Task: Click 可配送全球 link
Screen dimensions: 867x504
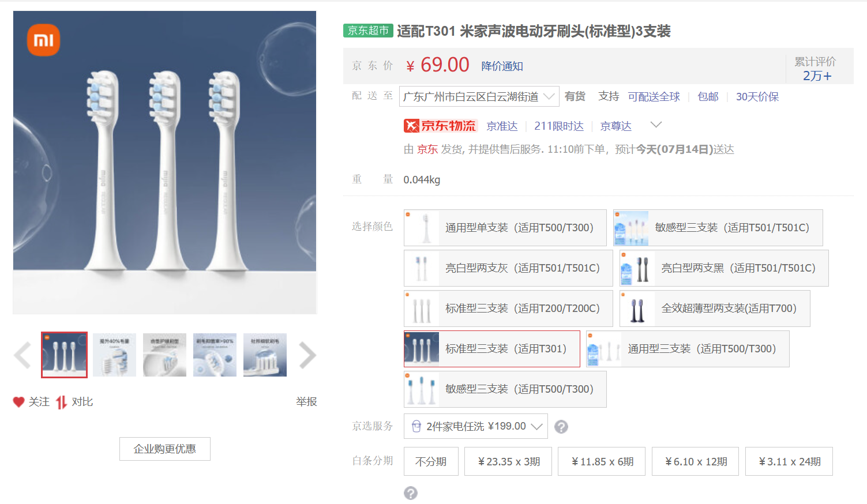Action: (x=654, y=97)
